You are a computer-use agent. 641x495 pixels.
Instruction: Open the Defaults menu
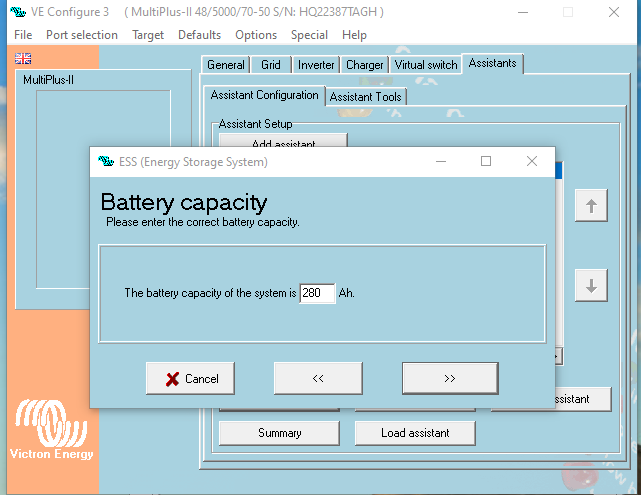pos(199,35)
